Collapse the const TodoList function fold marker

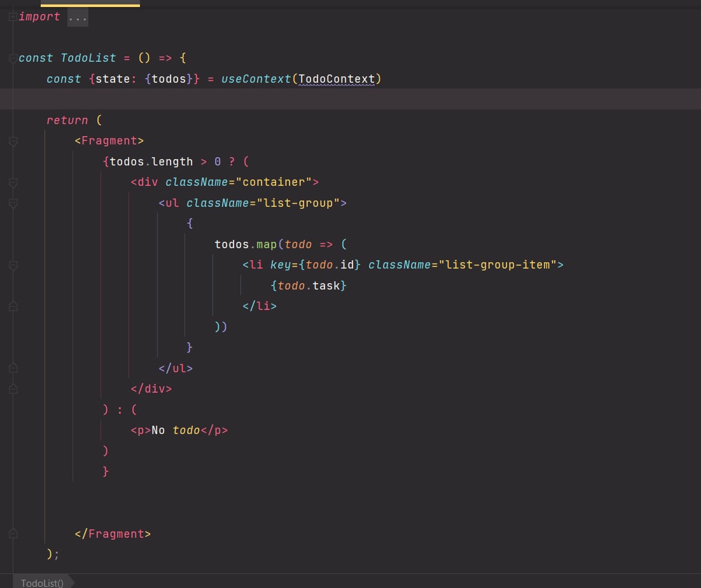pyautogui.click(x=13, y=58)
